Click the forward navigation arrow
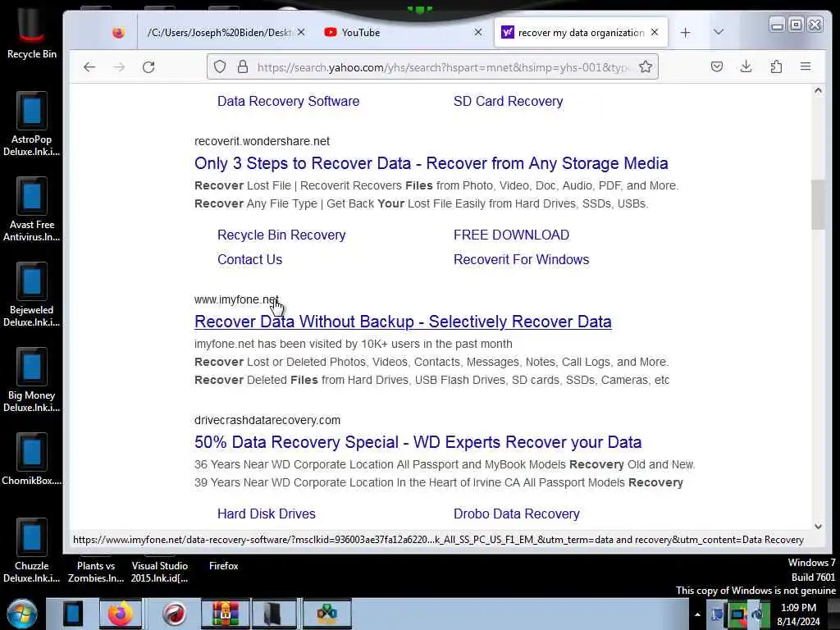This screenshot has height=630, width=840. click(119, 67)
